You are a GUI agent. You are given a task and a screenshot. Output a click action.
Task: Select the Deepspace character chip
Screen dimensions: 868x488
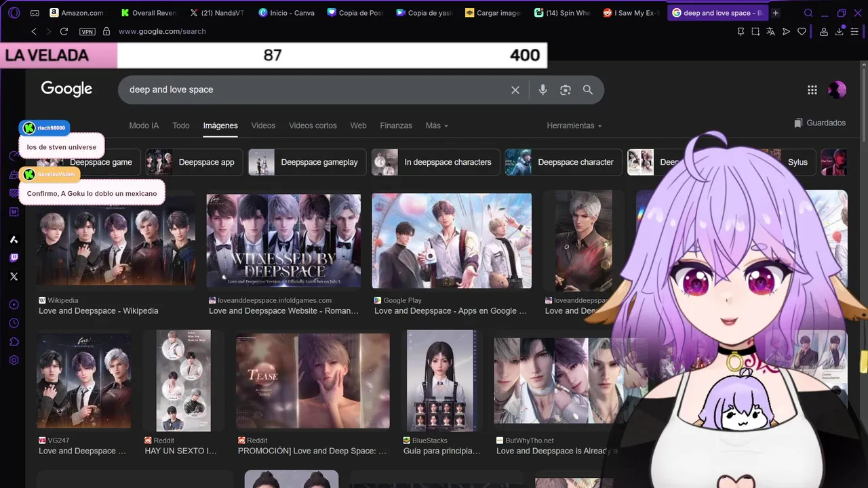563,162
